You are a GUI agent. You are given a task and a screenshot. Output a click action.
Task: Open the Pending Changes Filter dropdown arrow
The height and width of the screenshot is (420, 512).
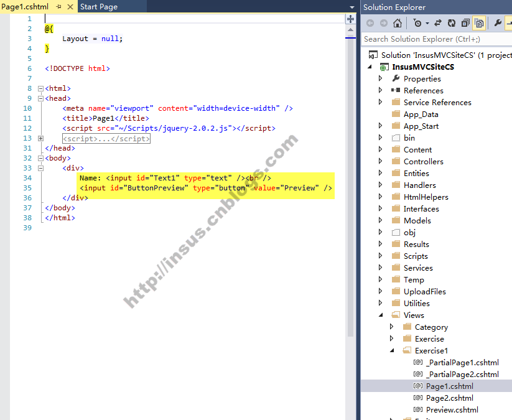[427, 23]
